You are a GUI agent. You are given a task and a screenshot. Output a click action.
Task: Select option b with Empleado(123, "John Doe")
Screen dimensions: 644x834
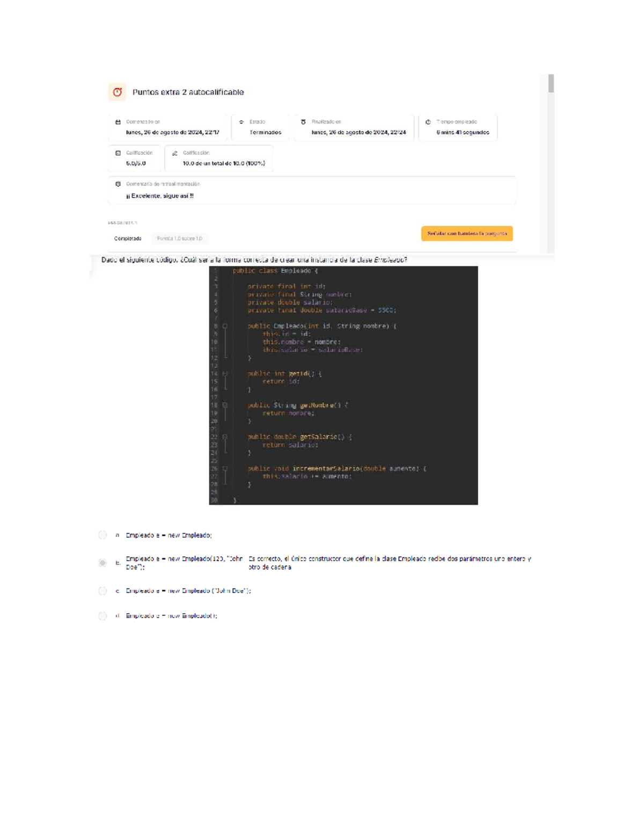(103, 563)
